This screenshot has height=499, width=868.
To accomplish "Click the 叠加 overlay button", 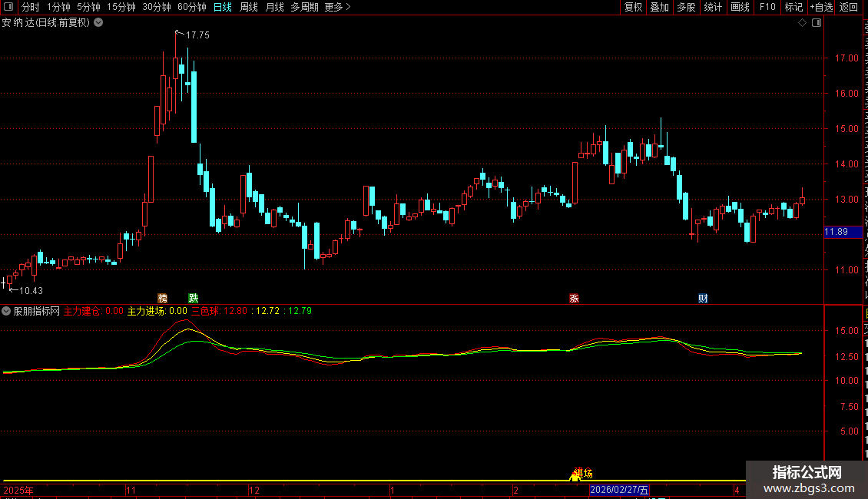I will [659, 7].
